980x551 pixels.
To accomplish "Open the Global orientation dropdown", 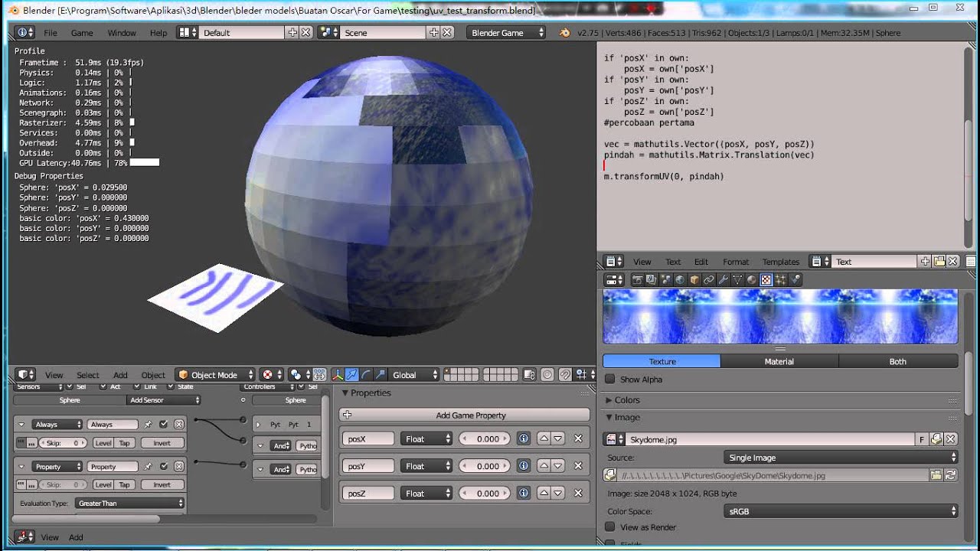I will tap(415, 375).
